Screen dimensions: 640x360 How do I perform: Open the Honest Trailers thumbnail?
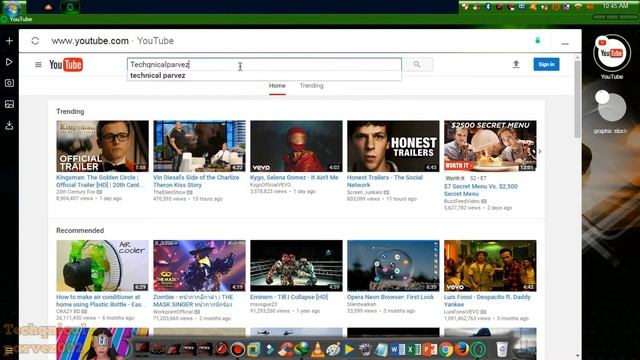pyautogui.click(x=393, y=146)
